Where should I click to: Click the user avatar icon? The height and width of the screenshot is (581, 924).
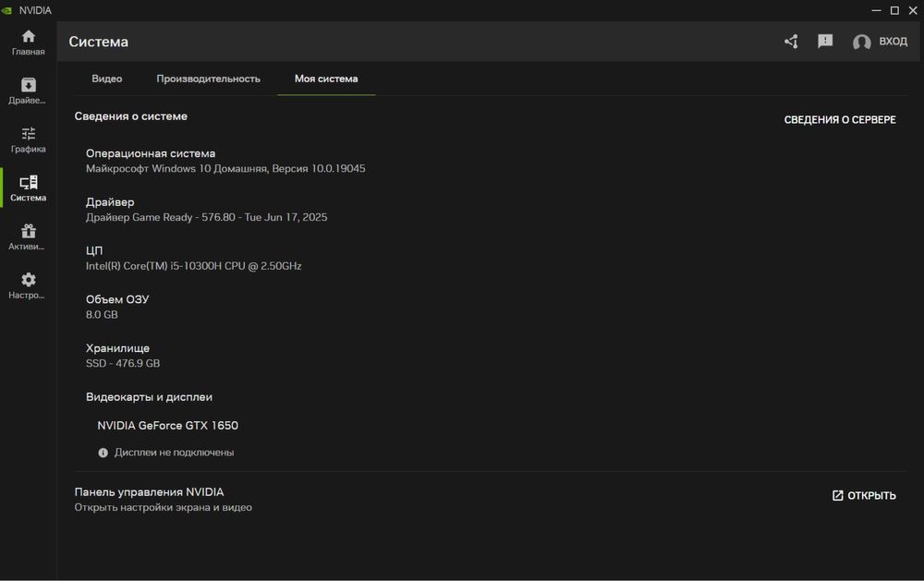click(861, 42)
